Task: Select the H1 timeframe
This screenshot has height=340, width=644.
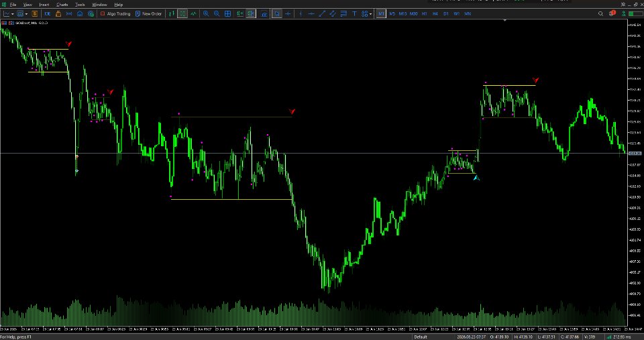Action: (x=424, y=13)
